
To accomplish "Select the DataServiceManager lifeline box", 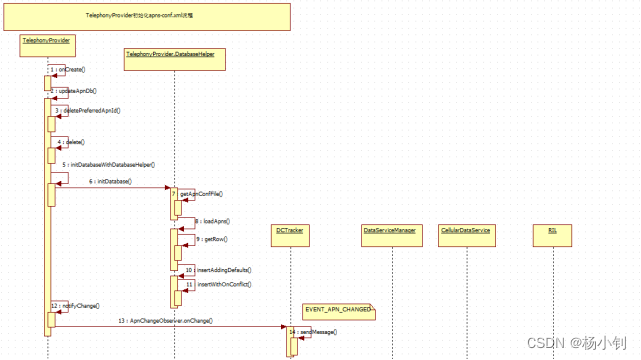I will (x=392, y=235).
